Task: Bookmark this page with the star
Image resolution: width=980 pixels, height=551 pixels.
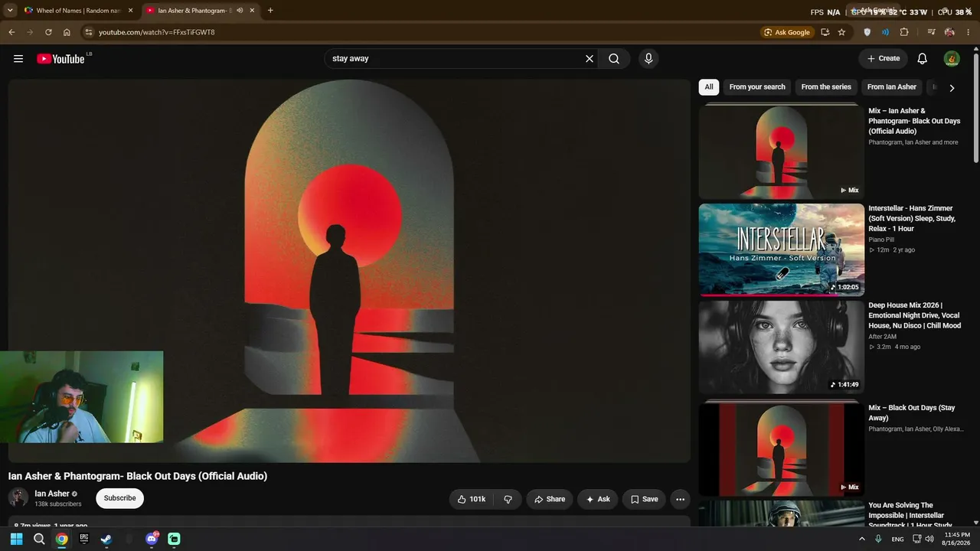Action: coord(841,32)
